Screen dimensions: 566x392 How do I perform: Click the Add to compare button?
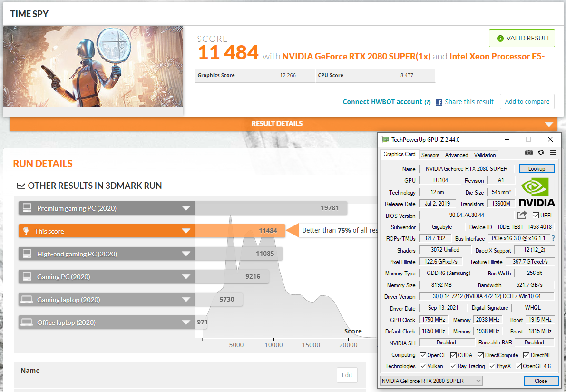[527, 101]
